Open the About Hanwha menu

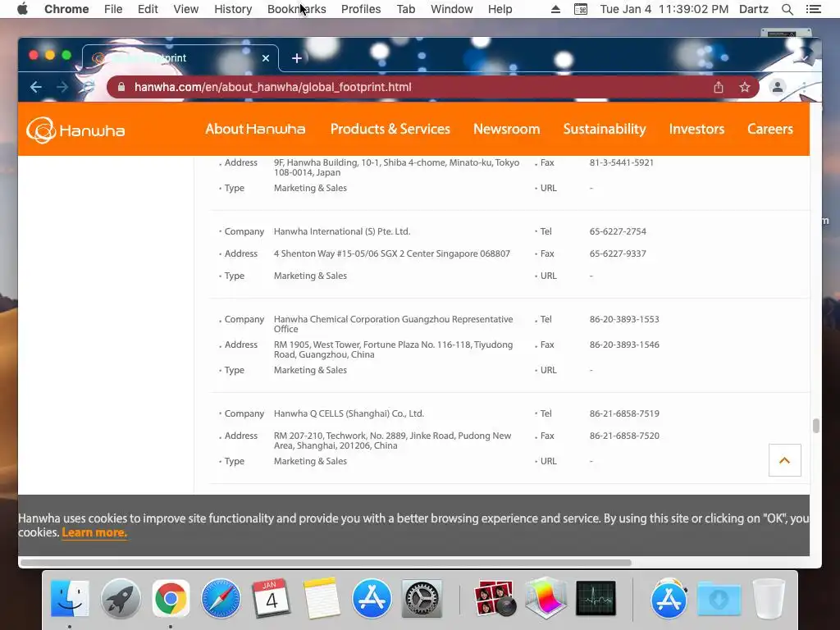click(255, 129)
